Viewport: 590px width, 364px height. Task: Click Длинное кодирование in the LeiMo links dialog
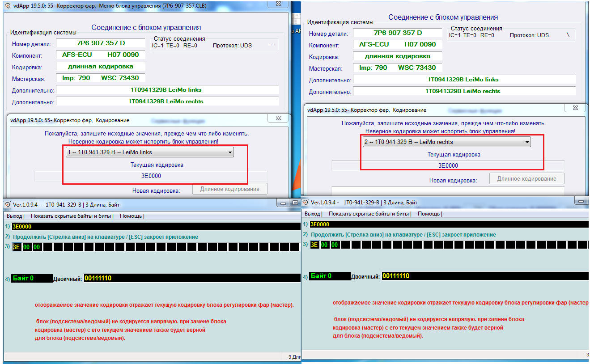230,189
